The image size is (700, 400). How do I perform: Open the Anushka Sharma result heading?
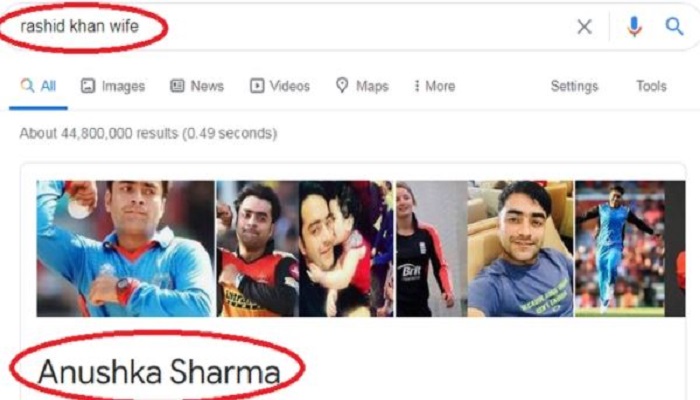(159, 372)
